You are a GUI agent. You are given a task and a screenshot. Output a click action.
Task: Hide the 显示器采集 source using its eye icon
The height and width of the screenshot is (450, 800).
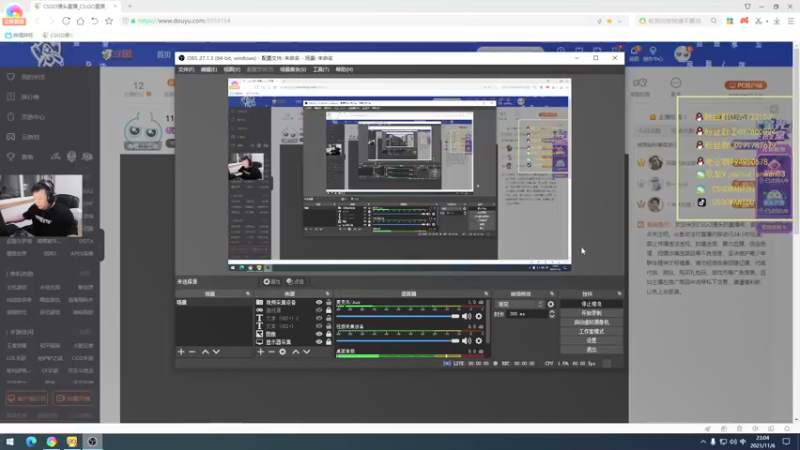[x=319, y=342]
